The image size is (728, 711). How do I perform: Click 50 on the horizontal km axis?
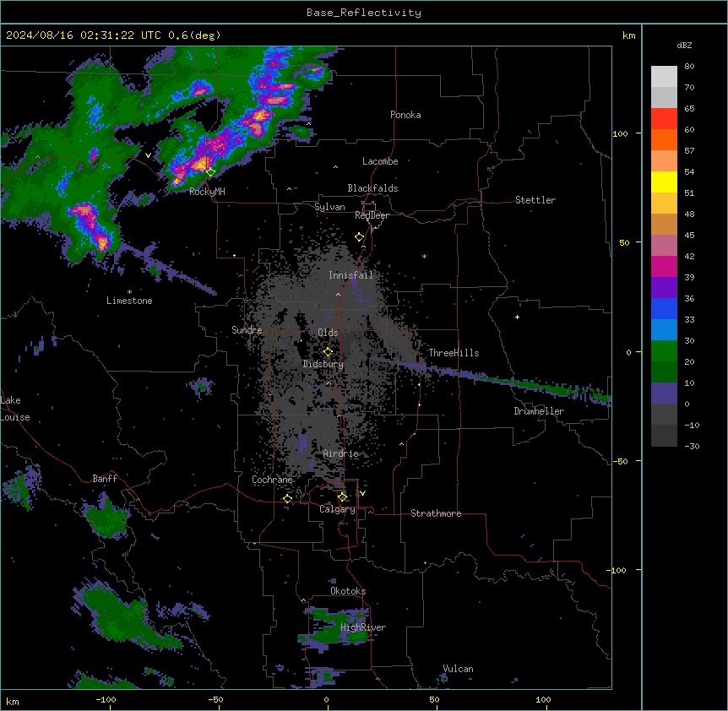[434, 699]
